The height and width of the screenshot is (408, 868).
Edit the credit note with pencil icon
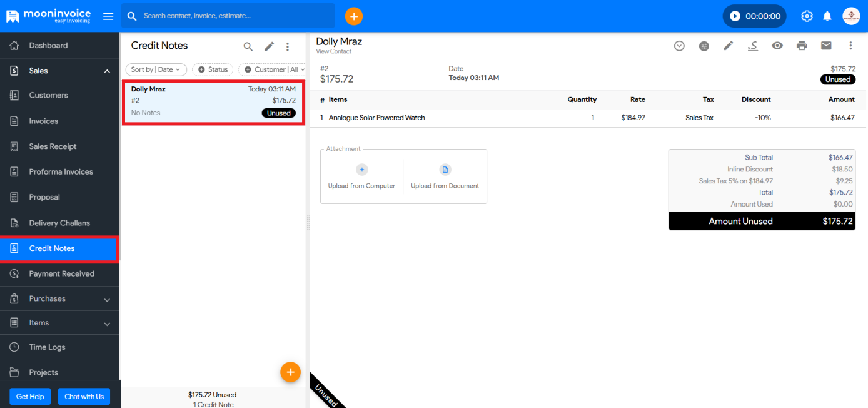(729, 46)
